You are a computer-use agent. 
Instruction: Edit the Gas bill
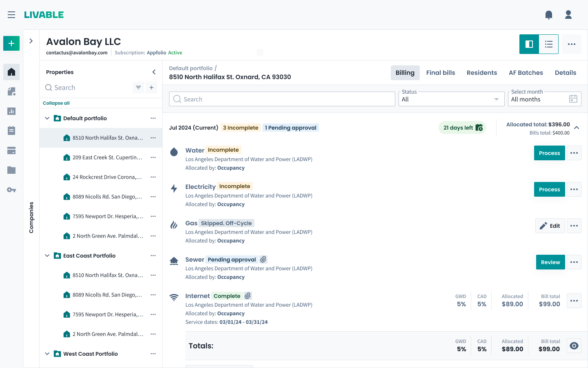550,226
